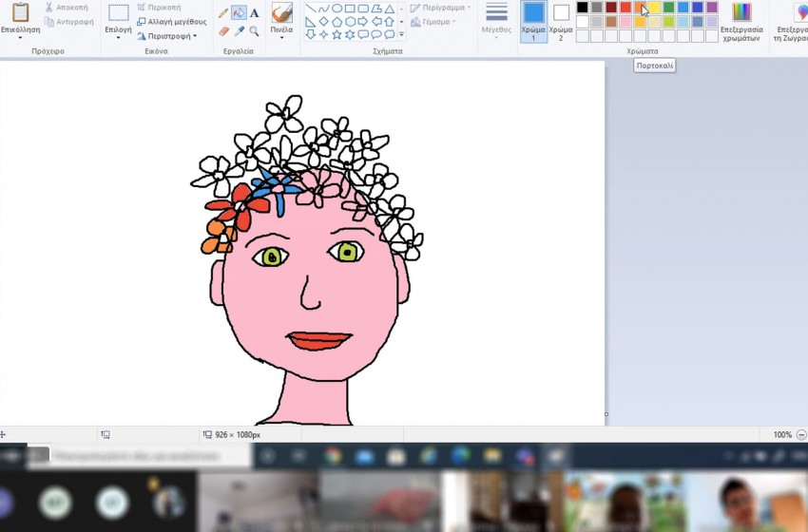The image size is (808, 532).
Task: Activate Χρώμα 2 as the active color
Action: (561, 21)
